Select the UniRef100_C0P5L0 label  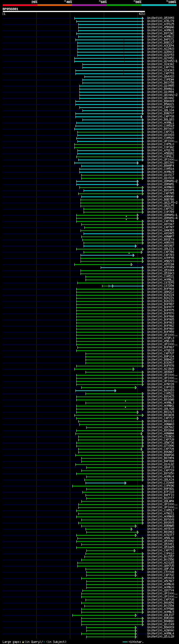click(161, 144)
